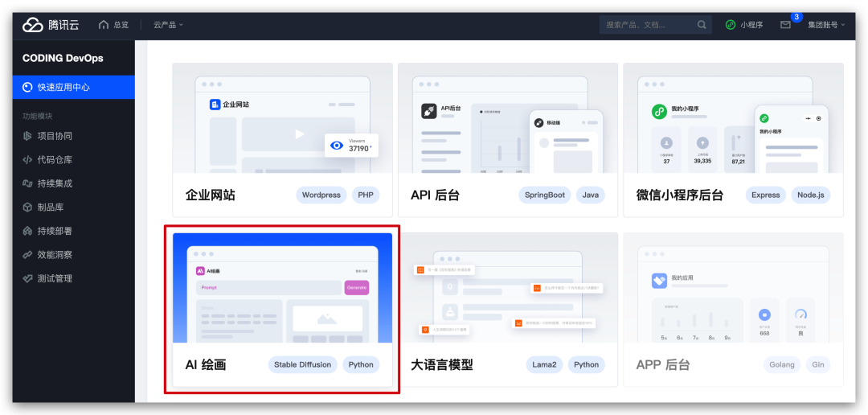This screenshot has height=415, width=868.
Task: Select the SpringBoot tag
Action: click(545, 195)
